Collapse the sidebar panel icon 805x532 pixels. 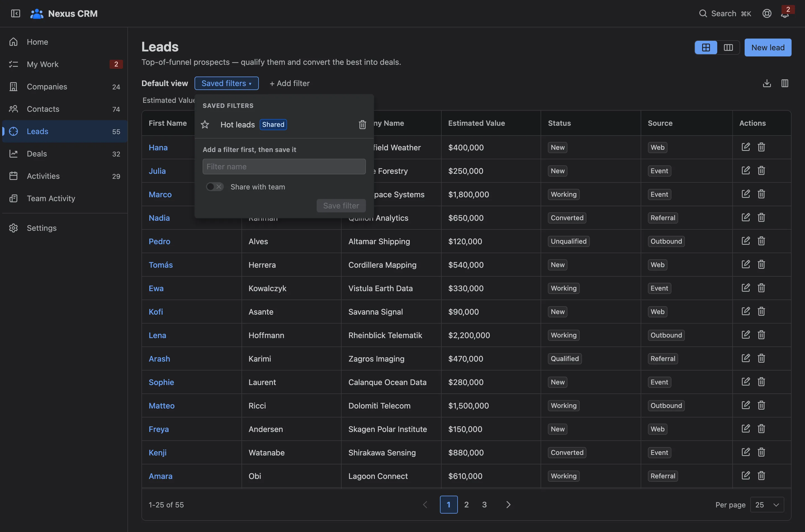pyautogui.click(x=16, y=13)
